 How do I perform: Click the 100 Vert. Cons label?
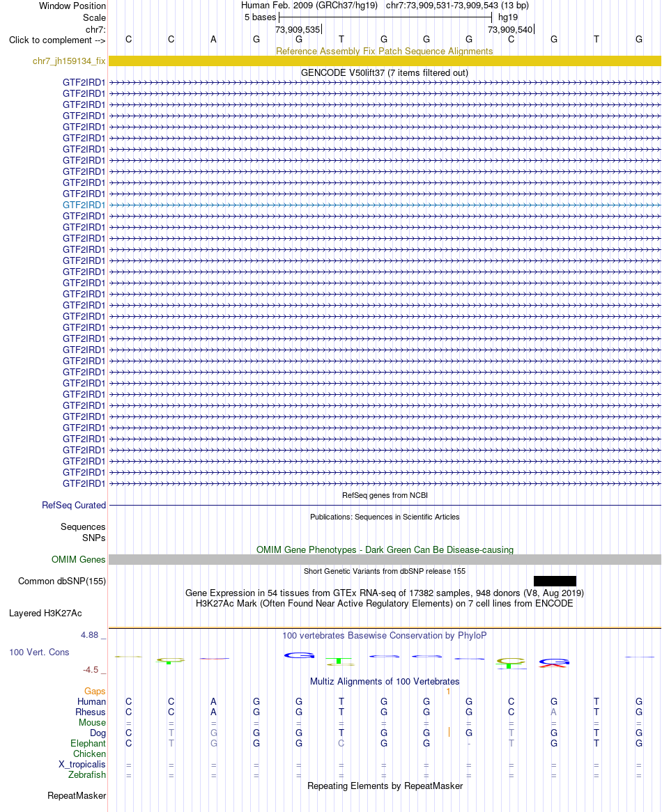(39, 653)
